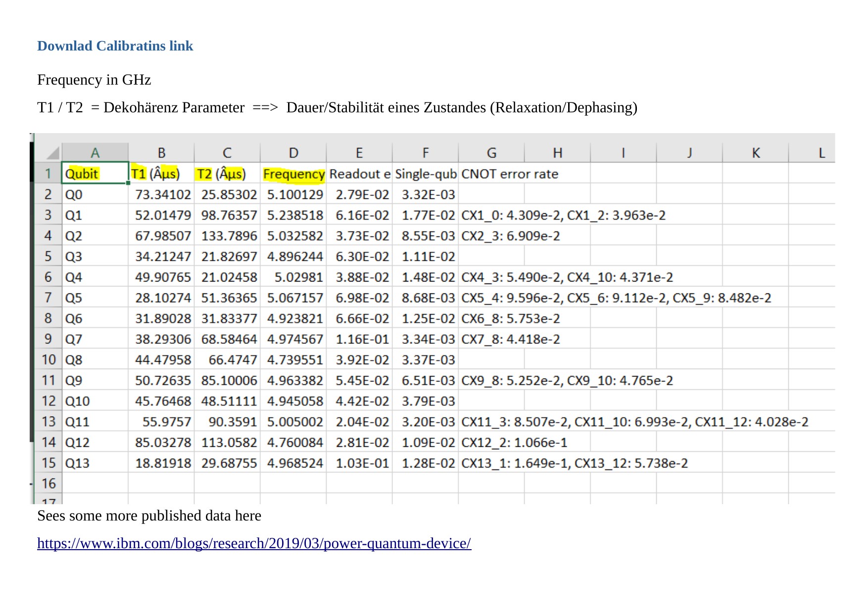Image resolution: width=868 pixels, height=614 pixels.
Task: Click the frequency value 4.739551 for Q8
Action: coord(294,360)
